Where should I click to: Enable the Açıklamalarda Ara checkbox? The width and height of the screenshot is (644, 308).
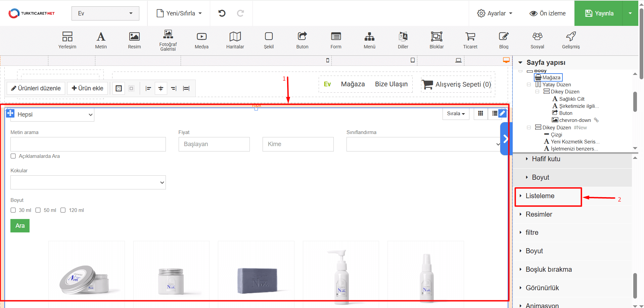coord(13,156)
